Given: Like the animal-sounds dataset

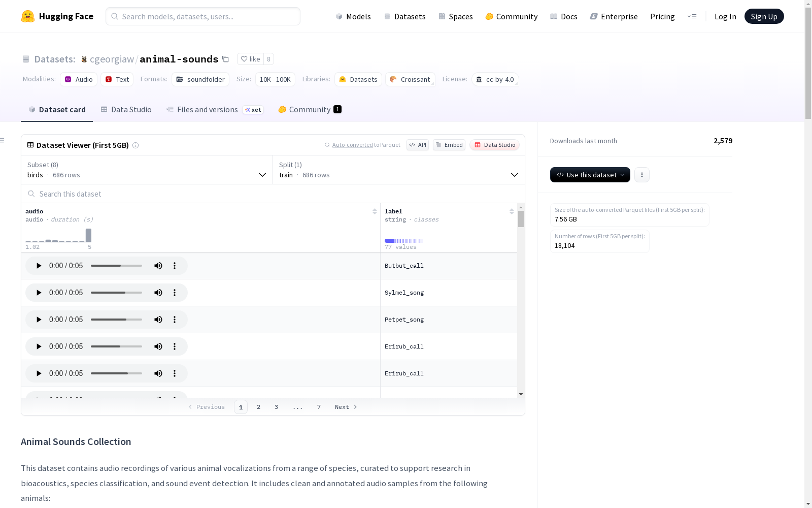Looking at the screenshot, I should tap(250, 59).
